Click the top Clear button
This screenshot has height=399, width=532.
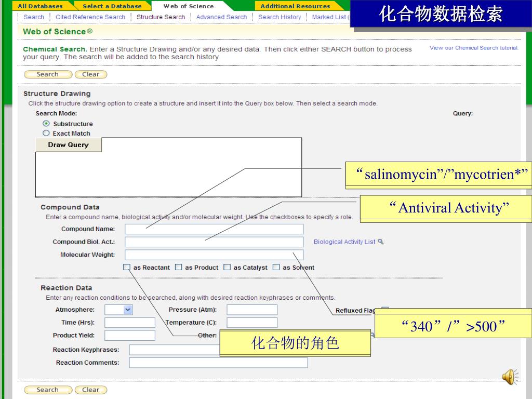point(90,74)
